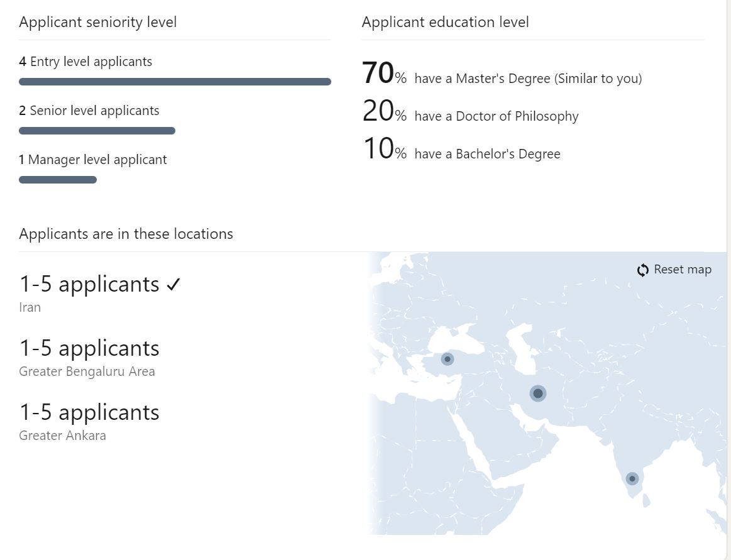Click the 20% Doctor of Philosophy statistic
731x560 pixels.
[x=470, y=113]
